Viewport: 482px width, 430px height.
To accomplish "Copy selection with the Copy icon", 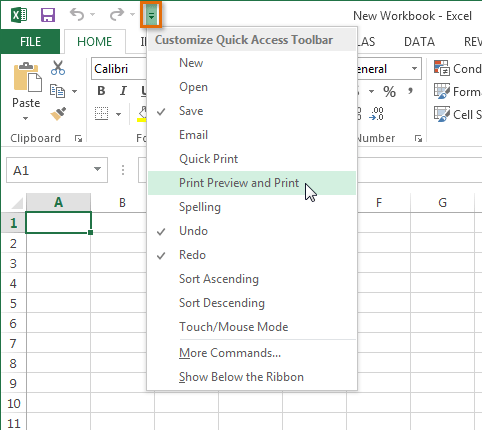I will coord(57,91).
